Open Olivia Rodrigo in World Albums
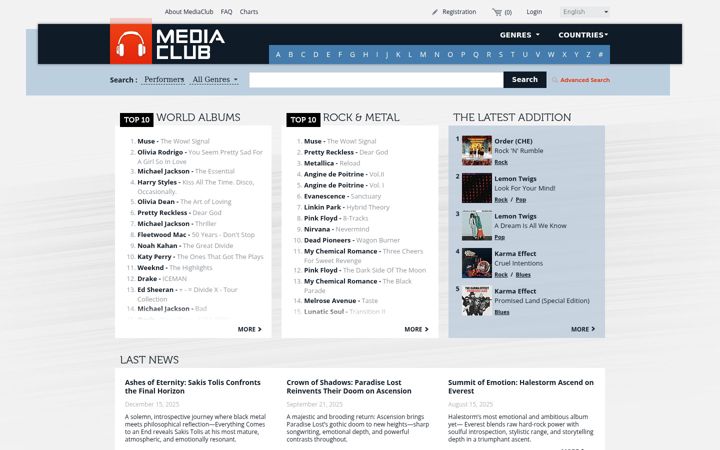The image size is (720, 450). click(200, 157)
